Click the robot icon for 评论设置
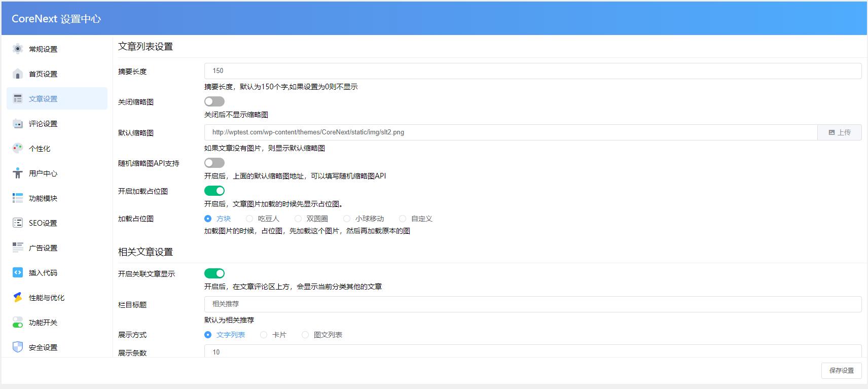868x389 pixels. 18,124
